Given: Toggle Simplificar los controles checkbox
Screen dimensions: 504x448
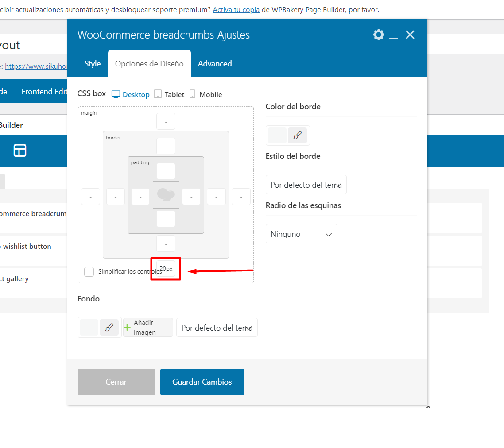Looking at the screenshot, I should (89, 271).
